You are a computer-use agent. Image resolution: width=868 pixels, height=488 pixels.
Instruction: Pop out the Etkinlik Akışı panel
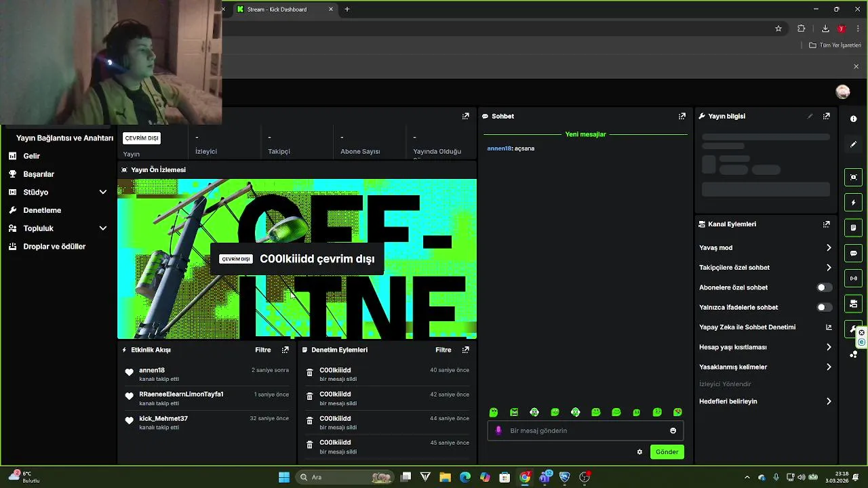point(285,350)
